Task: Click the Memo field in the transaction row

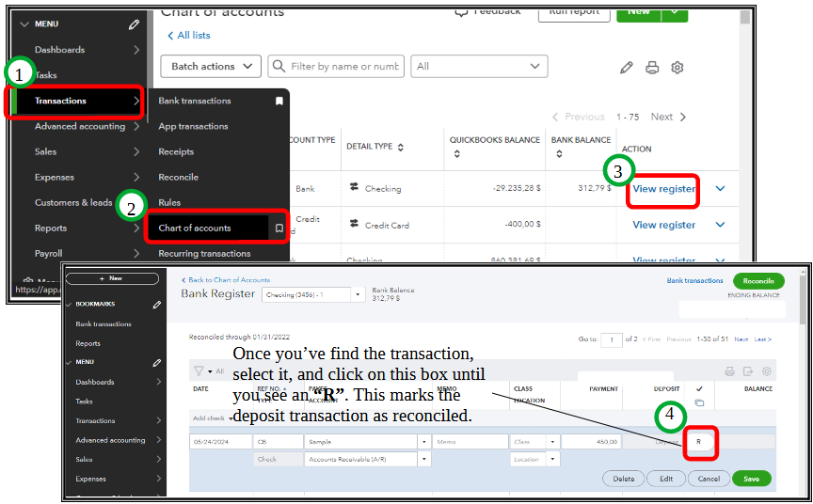Action: [470, 442]
